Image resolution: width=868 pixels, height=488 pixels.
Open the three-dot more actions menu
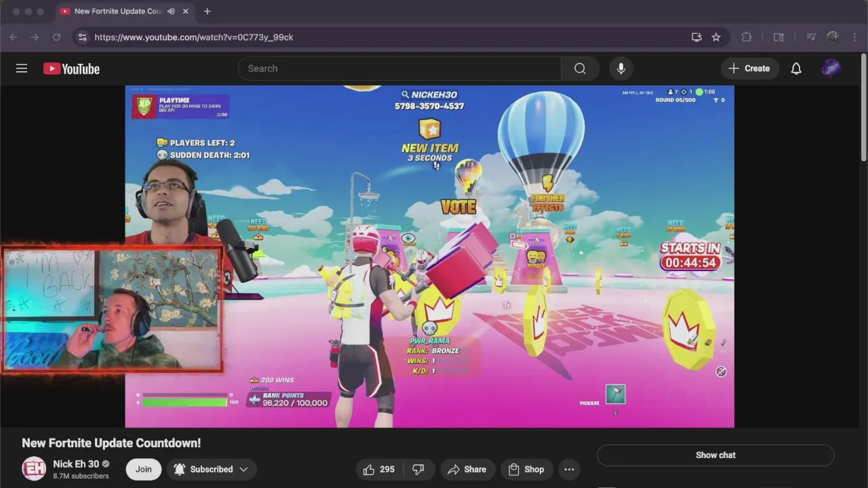(x=569, y=469)
